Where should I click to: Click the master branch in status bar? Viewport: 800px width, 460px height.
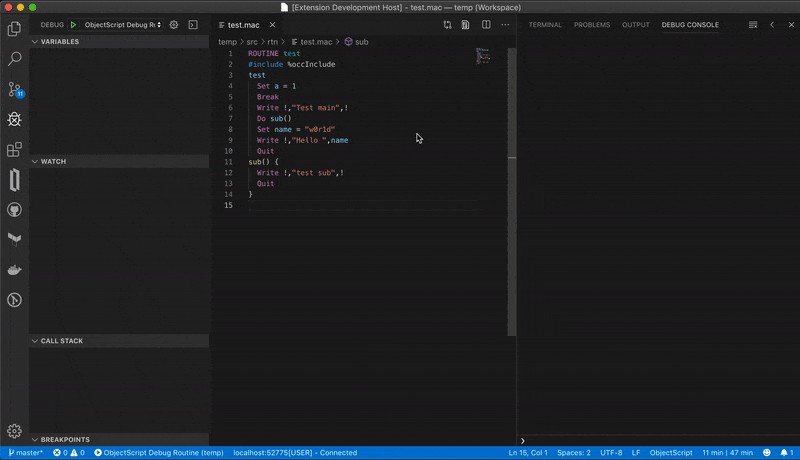23,453
